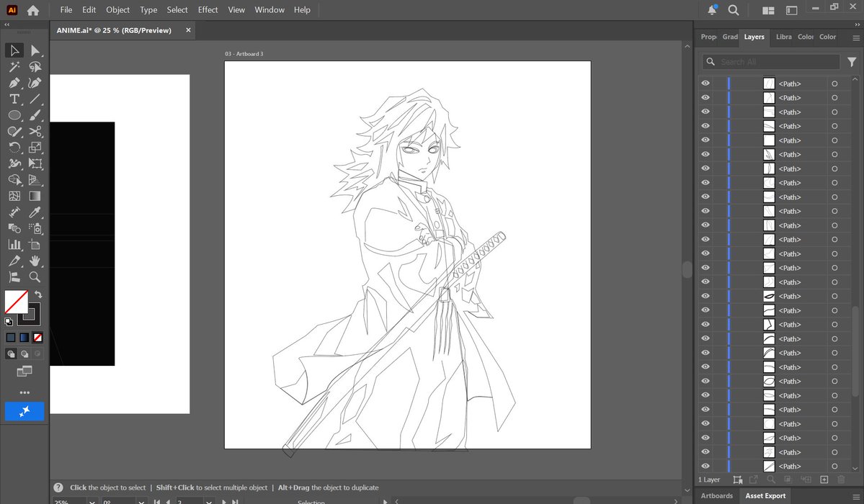Select the Eyedropper tool
Screen dimensions: 864x504
(x=35, y=212)
